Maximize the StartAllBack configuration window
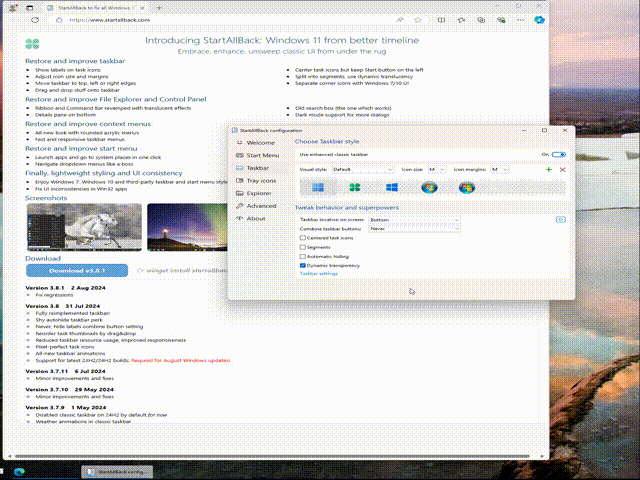The width and height of the screenshot is (640, 480). click(544, 130)
